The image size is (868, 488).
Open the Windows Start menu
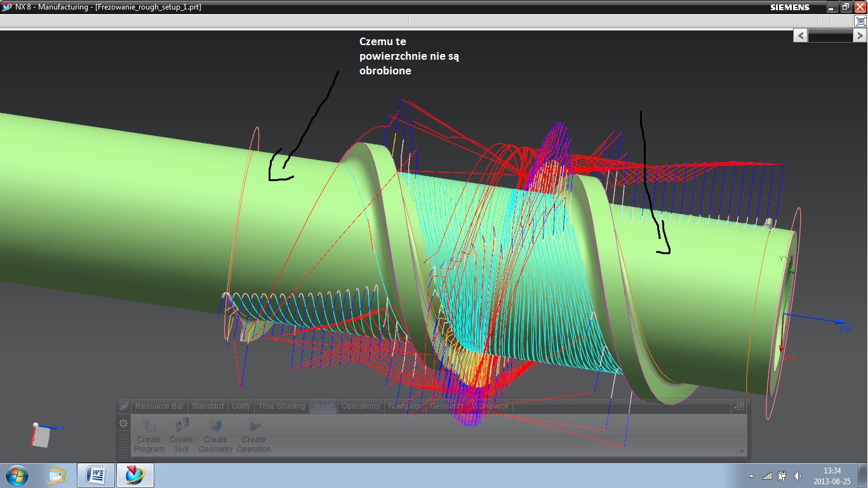point(16,475)
